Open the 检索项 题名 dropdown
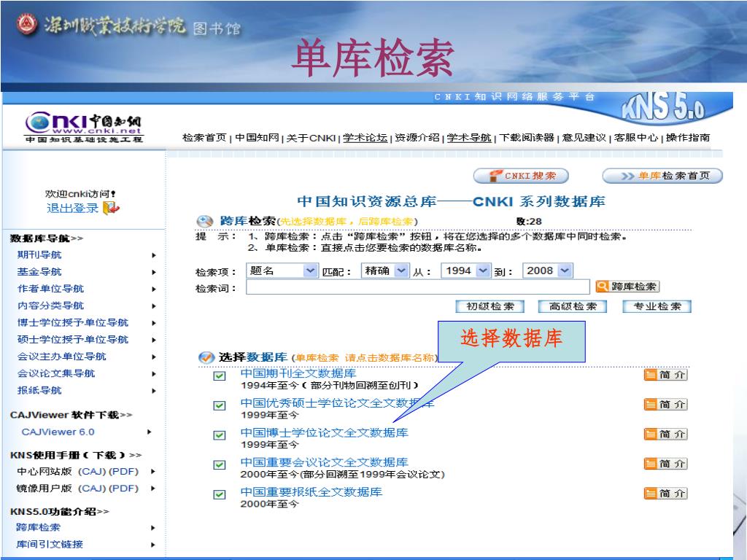 [x=282, y=271]
